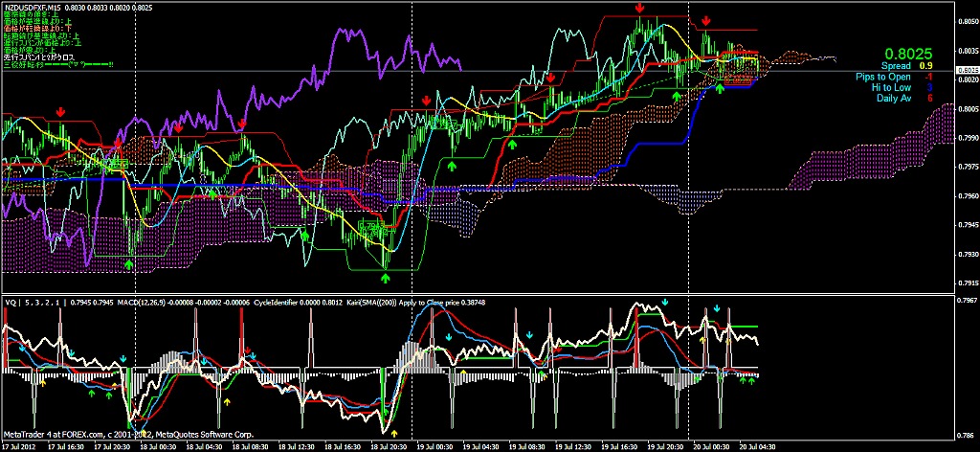Viewport: 980px width, 452px height.
Task: Click the rightmost cyan arrow in the indicator window
Action: (x=715, y=309)
